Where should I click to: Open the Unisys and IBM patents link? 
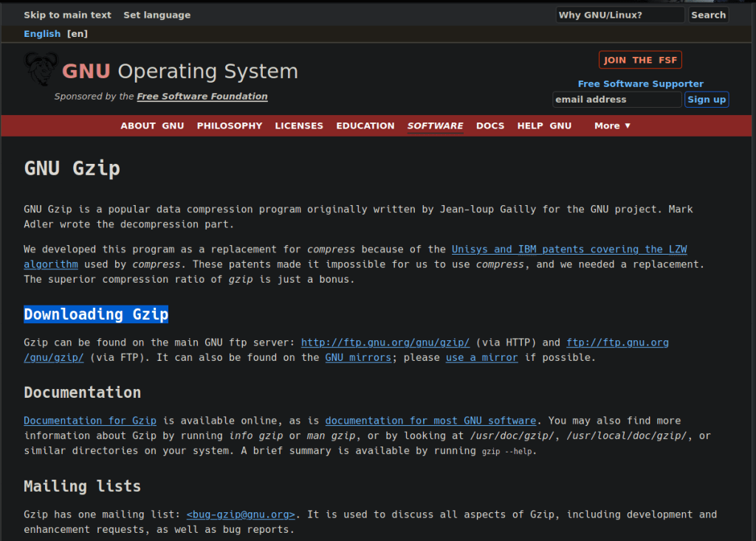(568, 249)
